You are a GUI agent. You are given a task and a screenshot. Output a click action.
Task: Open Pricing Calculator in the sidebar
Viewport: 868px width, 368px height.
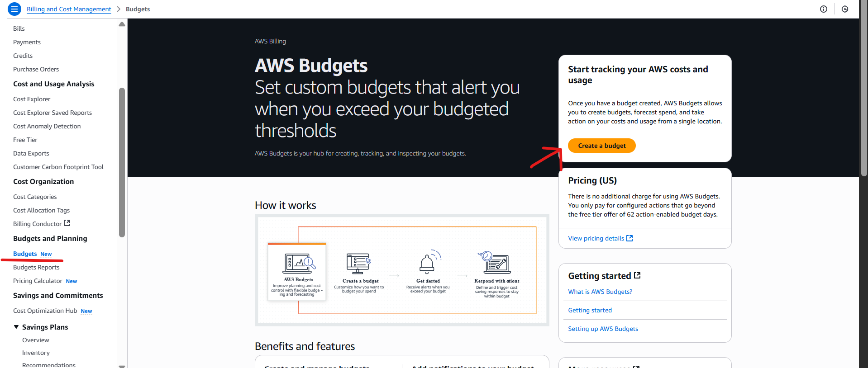[38, 281]
